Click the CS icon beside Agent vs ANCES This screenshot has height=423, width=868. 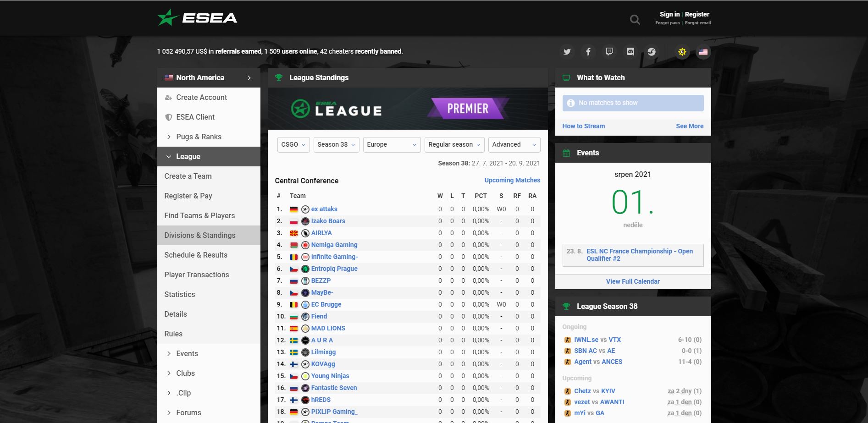point(567,362)
